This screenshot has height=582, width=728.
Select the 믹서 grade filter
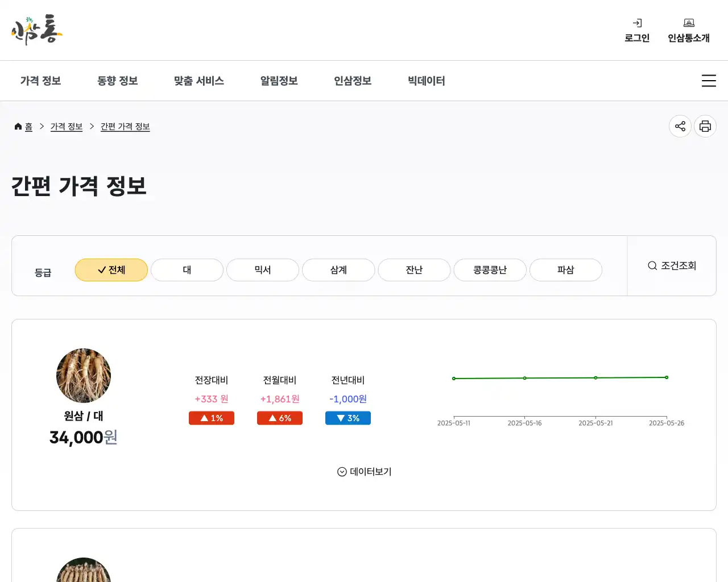tap(263, 270)
